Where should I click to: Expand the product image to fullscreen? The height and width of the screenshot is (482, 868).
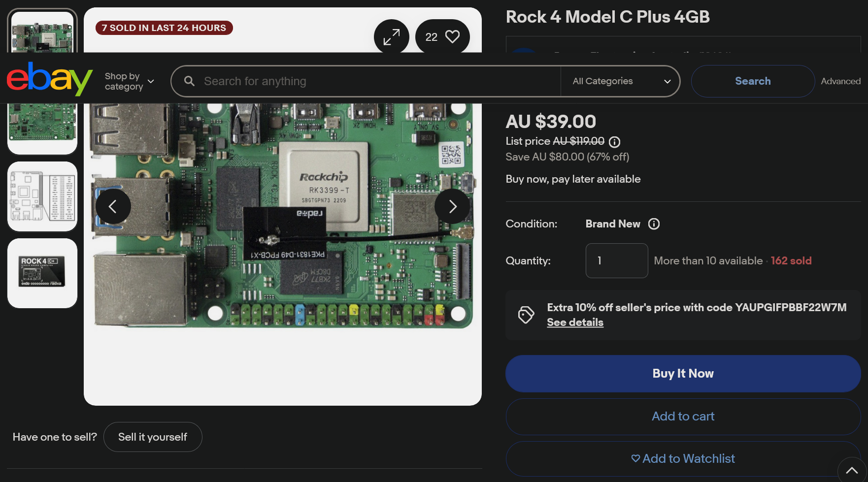point(392,36)
